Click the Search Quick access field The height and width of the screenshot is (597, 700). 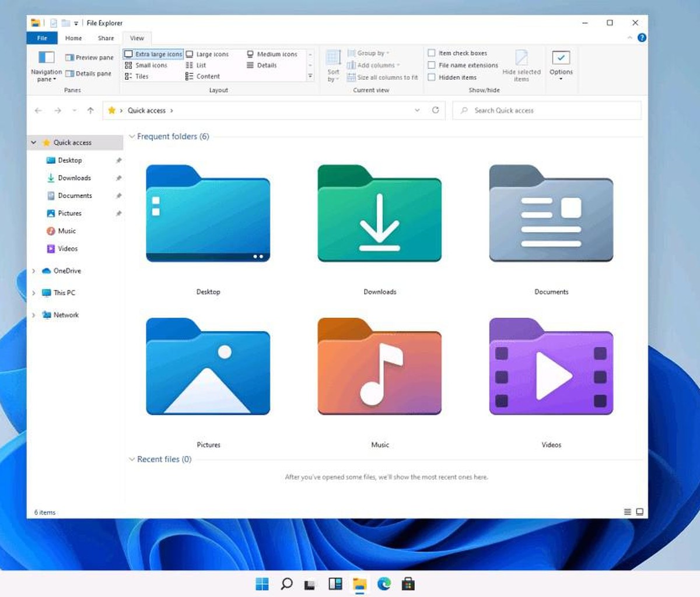click(x=547, y=110)
